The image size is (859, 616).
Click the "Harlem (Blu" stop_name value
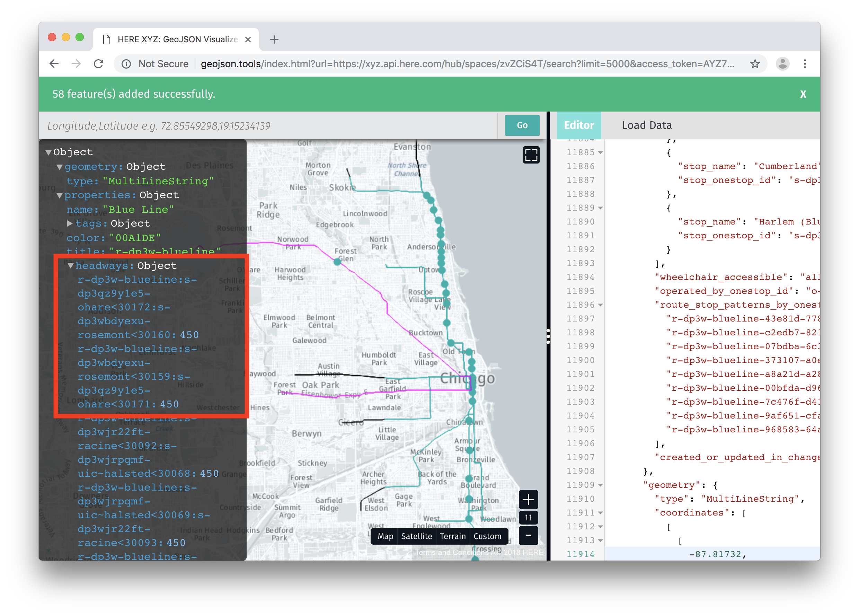click(x=786, y=222)
